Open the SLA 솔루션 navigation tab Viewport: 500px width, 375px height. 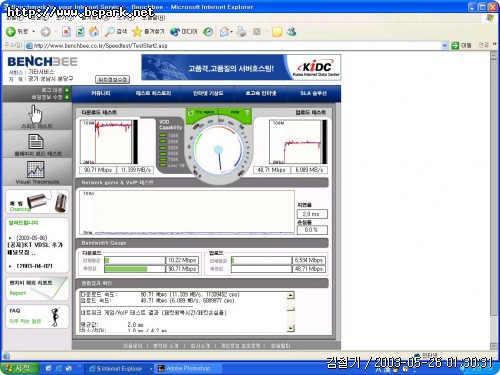313,93
